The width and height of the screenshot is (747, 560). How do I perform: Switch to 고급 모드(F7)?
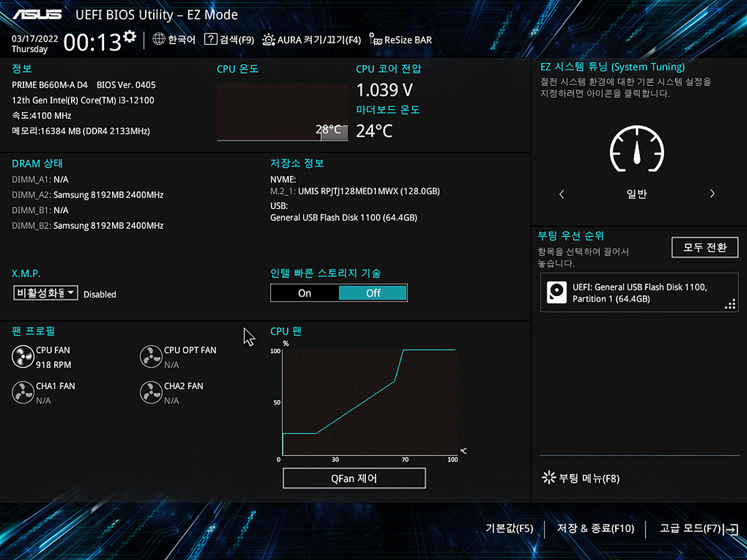click(690, 529)
